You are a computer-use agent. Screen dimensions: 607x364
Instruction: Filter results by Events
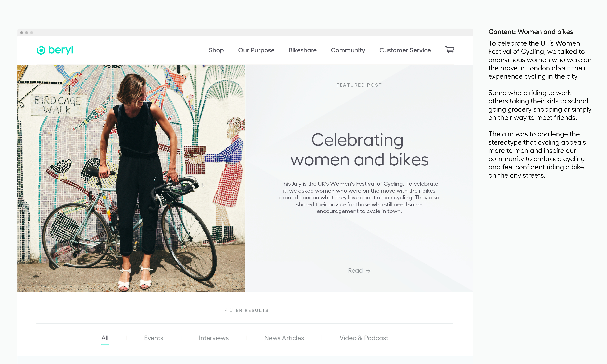[x=154, y=338]
